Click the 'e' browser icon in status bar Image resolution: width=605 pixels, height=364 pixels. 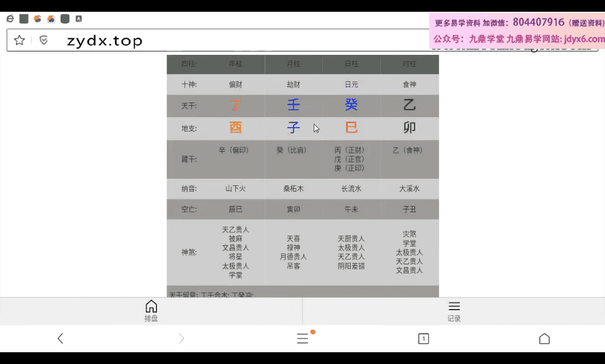pos(10,18)
